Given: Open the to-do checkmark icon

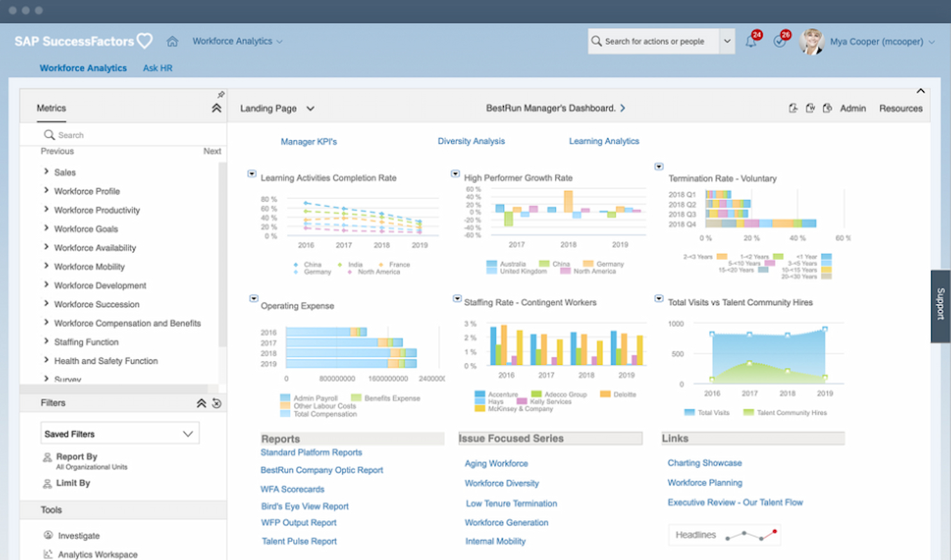Looking at the screenshot, I should tap(779, 41).
